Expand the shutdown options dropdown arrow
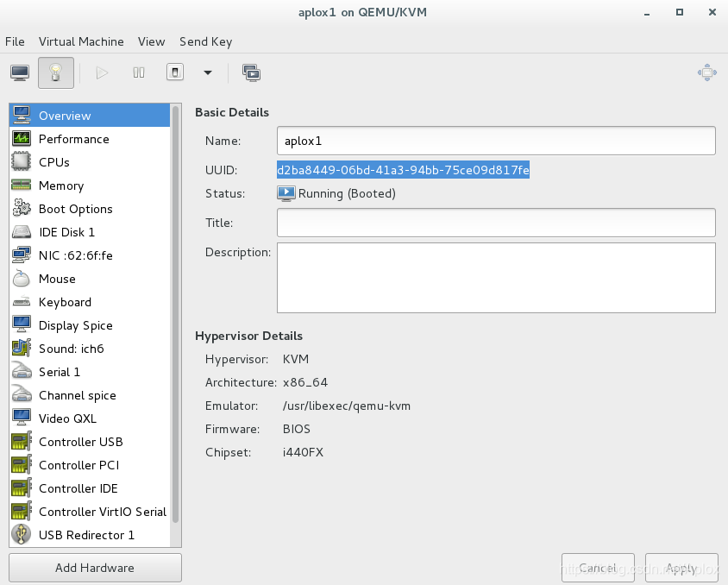Screen dimensions: 728x585 coord(208,72)
